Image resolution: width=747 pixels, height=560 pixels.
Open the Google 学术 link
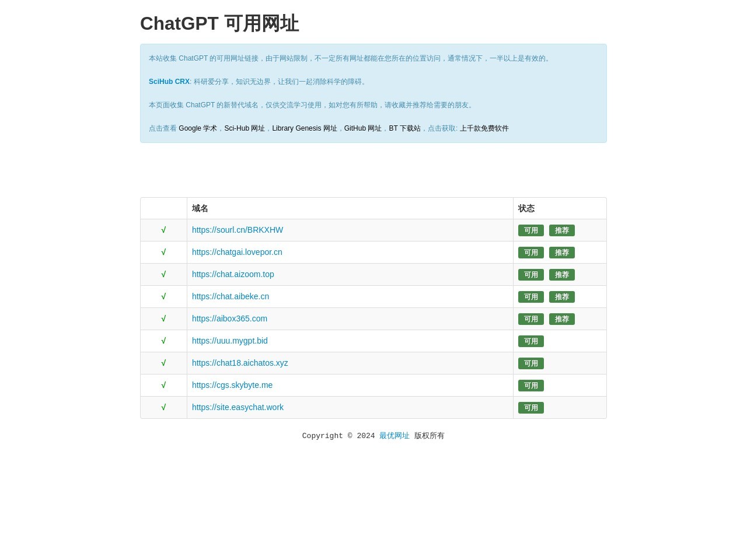[x=198, y=128]
